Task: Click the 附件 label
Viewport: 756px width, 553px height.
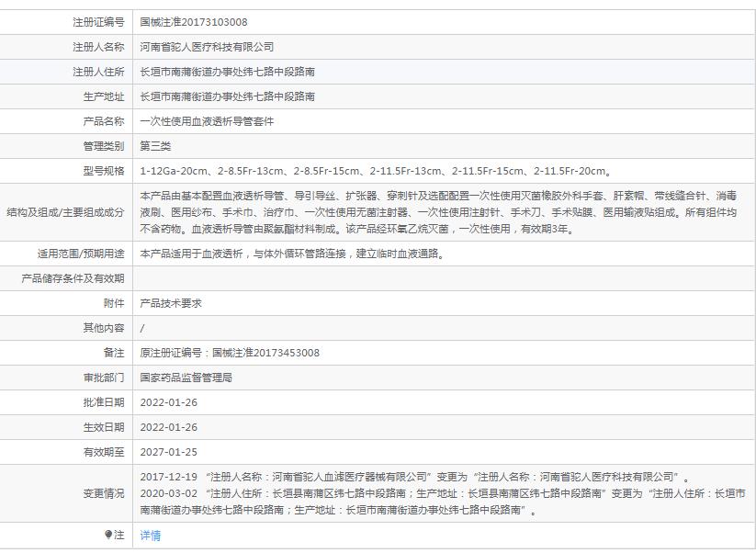Action: pyautogui.click(x=114, y=303)
